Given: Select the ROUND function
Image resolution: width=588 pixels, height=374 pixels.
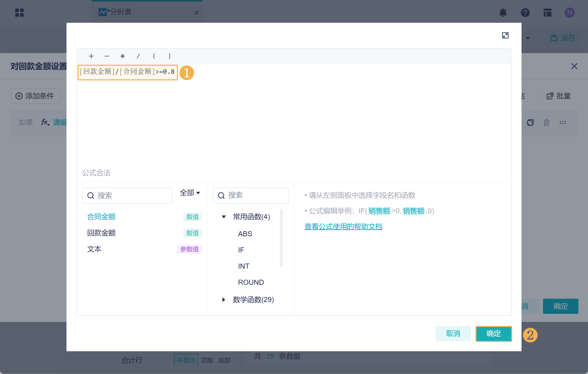Looking at the screenshot, I should 251,282.
